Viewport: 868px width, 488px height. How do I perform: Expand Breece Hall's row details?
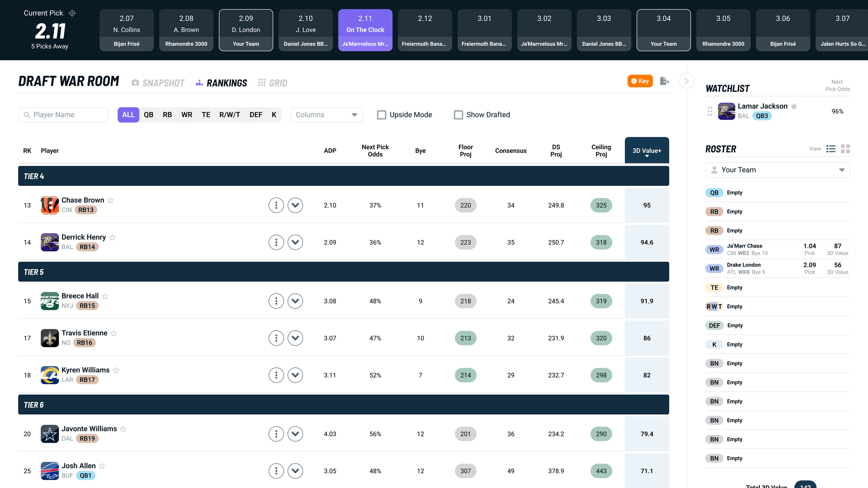tap(295, 301)
